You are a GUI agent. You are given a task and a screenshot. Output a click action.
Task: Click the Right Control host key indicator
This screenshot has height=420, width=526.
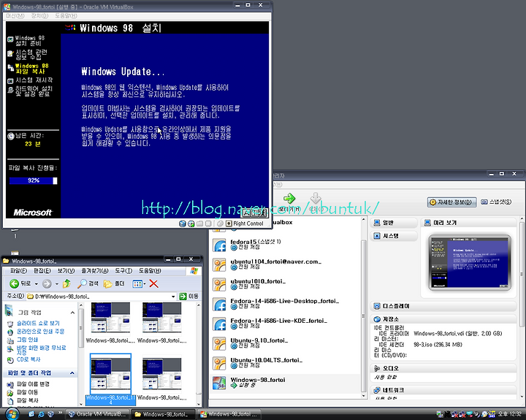coord(245,224)
